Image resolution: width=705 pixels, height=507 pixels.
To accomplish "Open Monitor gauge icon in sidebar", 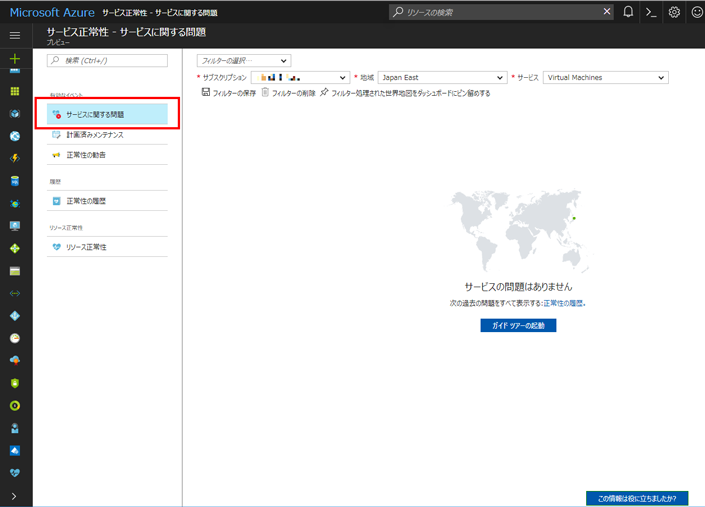I will (x=15, y=338).
